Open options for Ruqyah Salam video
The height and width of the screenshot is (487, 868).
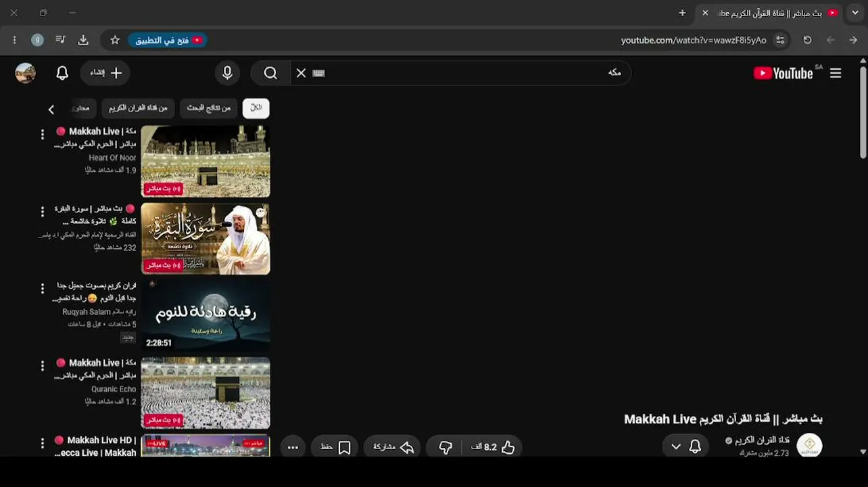point(42,289)
